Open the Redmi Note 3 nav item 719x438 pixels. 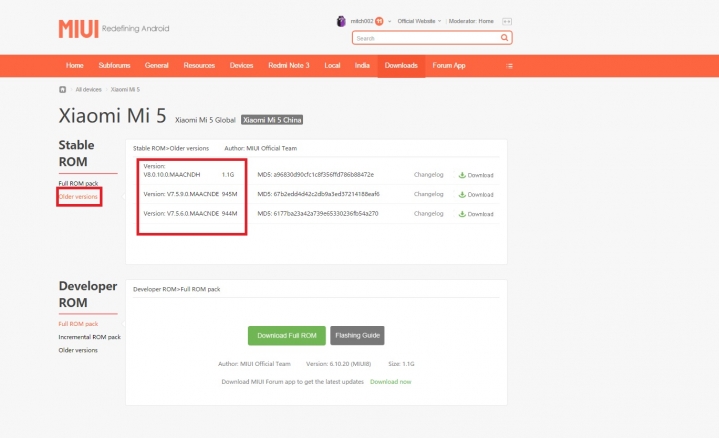tap(289, 66)
